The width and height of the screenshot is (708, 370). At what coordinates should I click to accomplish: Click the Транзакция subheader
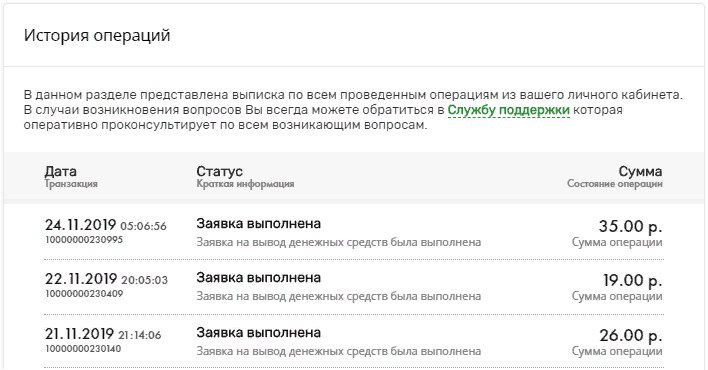(71, 184)
